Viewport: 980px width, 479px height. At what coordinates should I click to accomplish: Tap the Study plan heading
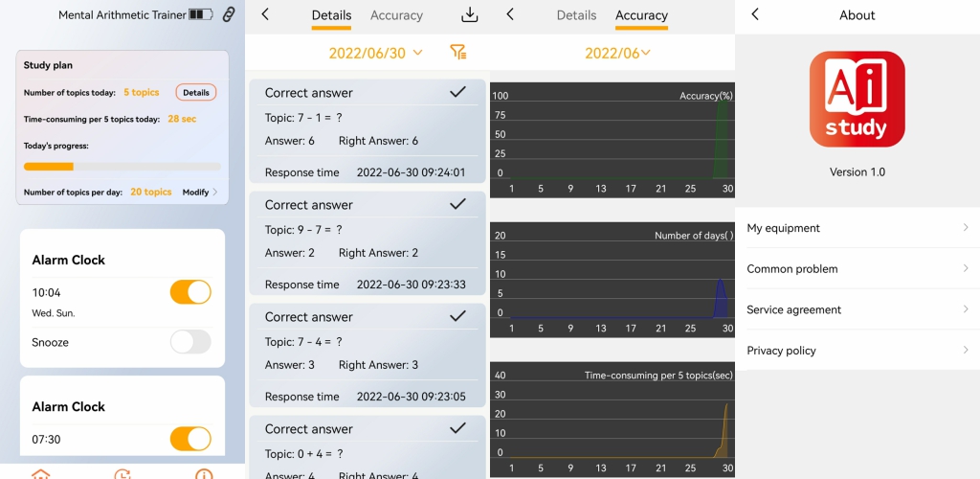(x=48, y=65)
